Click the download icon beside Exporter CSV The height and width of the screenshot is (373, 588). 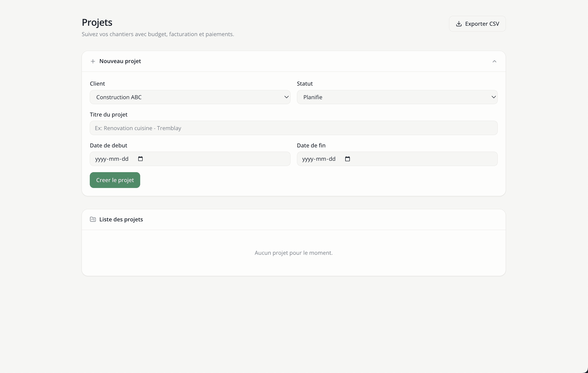click(459, 24)
